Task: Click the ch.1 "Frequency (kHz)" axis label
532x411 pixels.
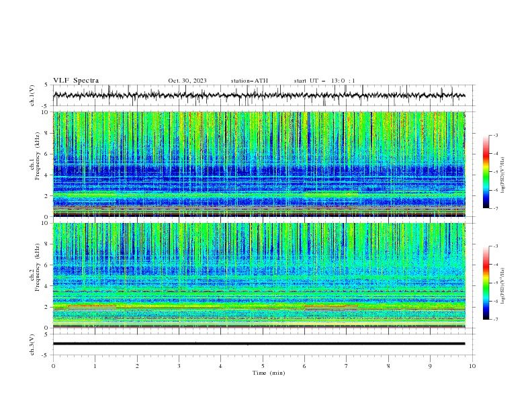Action: (38, 156)
